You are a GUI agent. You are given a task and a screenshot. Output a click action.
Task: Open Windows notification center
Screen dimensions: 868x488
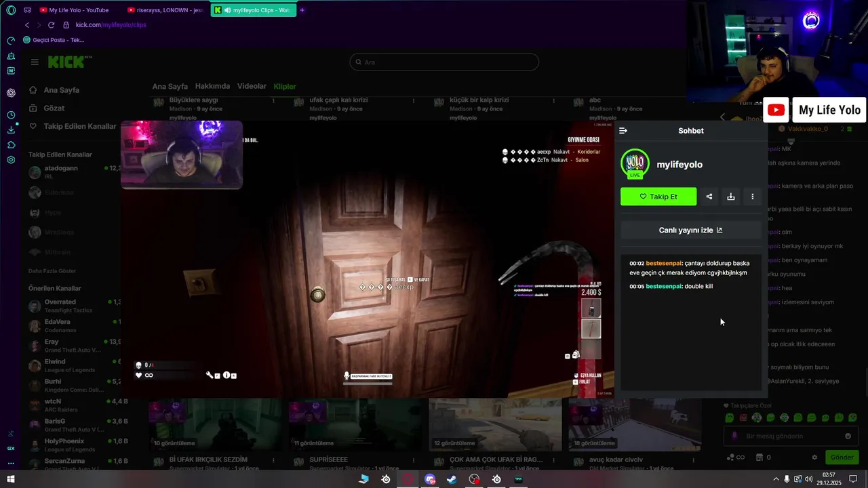(x=853, y=479)
